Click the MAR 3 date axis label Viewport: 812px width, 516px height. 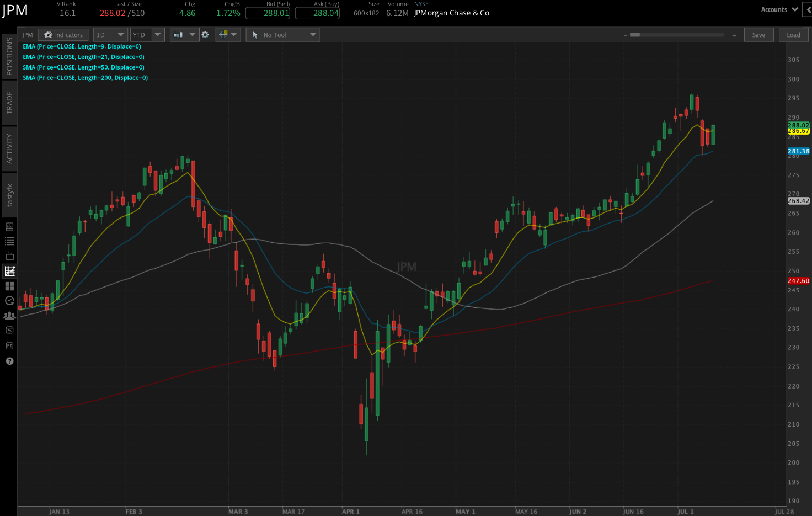(238, 512)
